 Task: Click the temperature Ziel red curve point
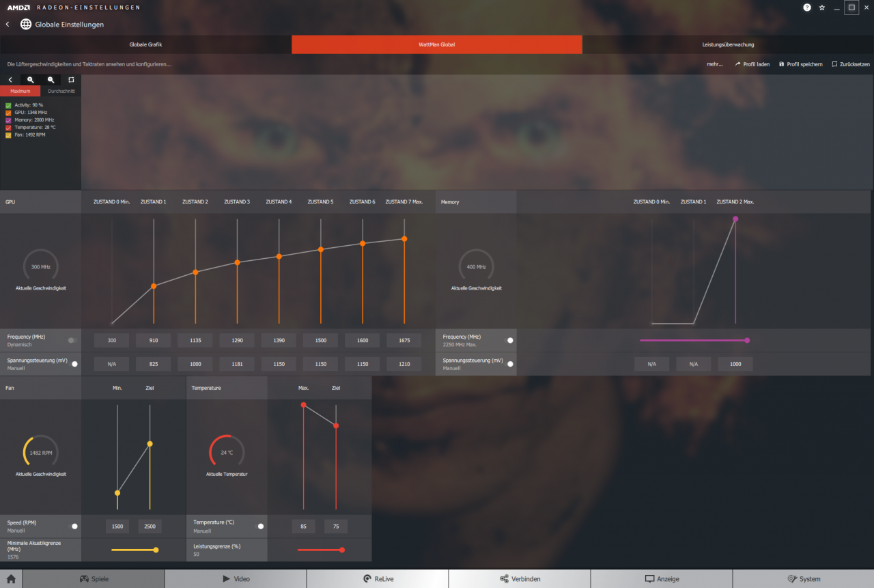click(x=336, y=425)
